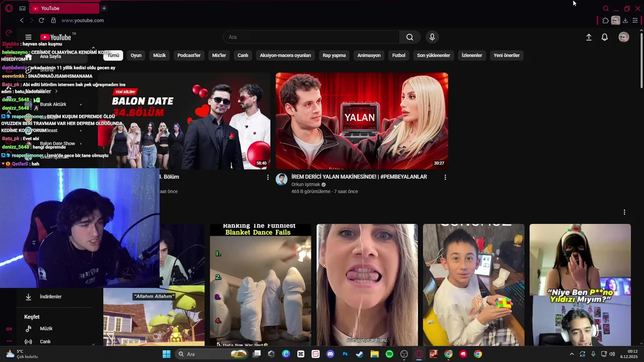Open the YouTube notifications bell
The width and height of the screenshot is (644, 362).
click(605, 37)
